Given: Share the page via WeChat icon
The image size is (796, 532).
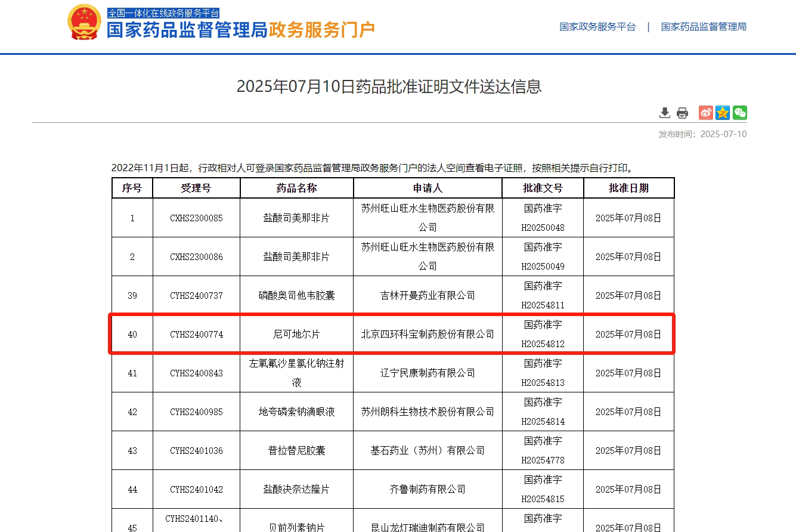Looking at the screenshot, I should coord(740,113).
